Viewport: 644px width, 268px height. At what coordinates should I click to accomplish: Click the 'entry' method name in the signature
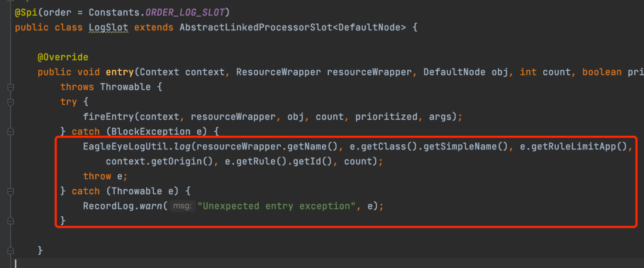(x=120, y=72)
